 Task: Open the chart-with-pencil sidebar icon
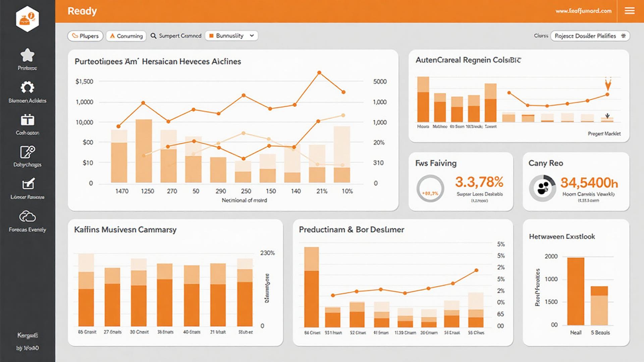[x=28, y=184]
